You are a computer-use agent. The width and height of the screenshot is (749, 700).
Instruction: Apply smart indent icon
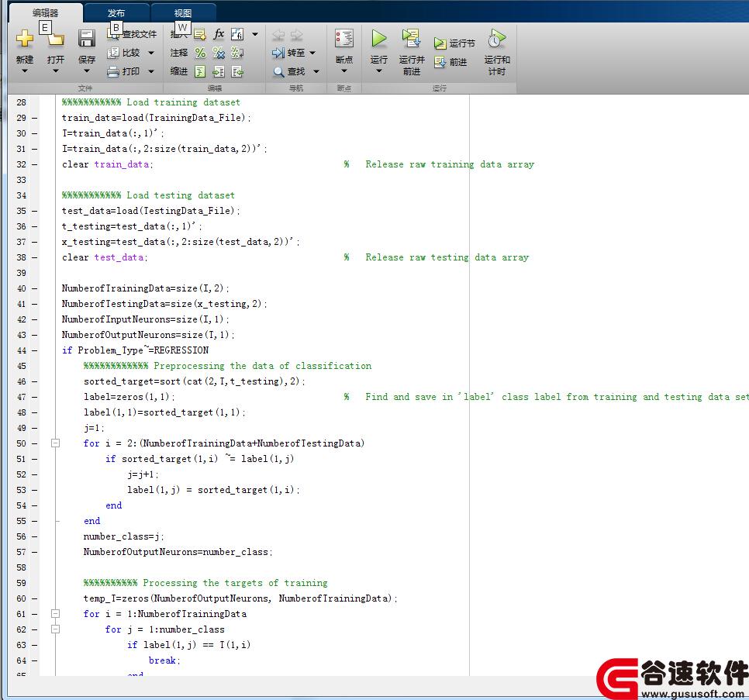click(200, 71)
